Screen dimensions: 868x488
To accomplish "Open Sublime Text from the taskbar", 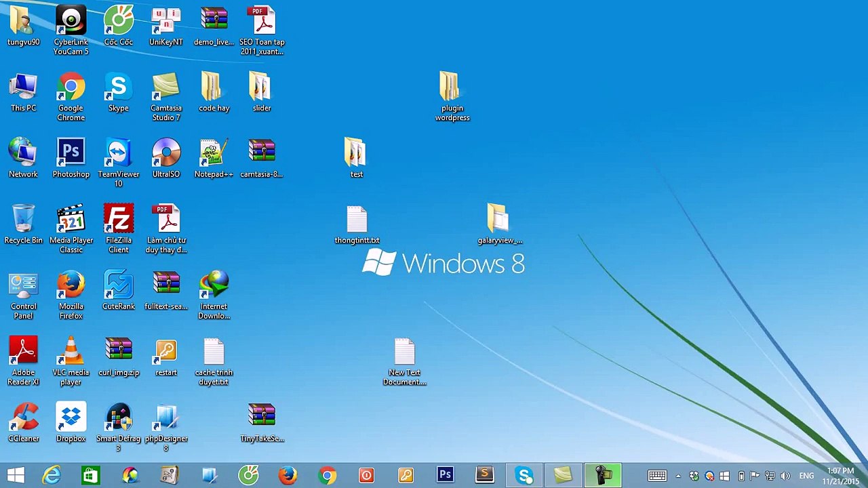I will tap(484, 475).
